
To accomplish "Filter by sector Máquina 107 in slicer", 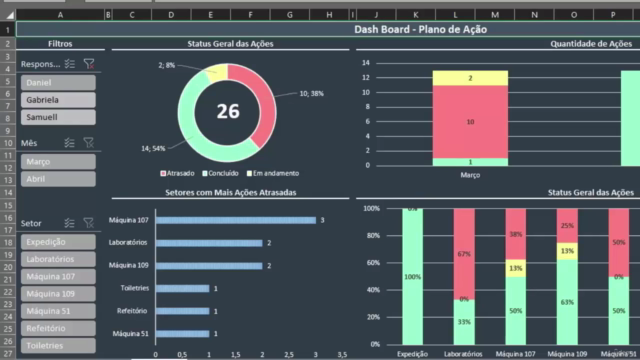I will click(x=58, y=276).
